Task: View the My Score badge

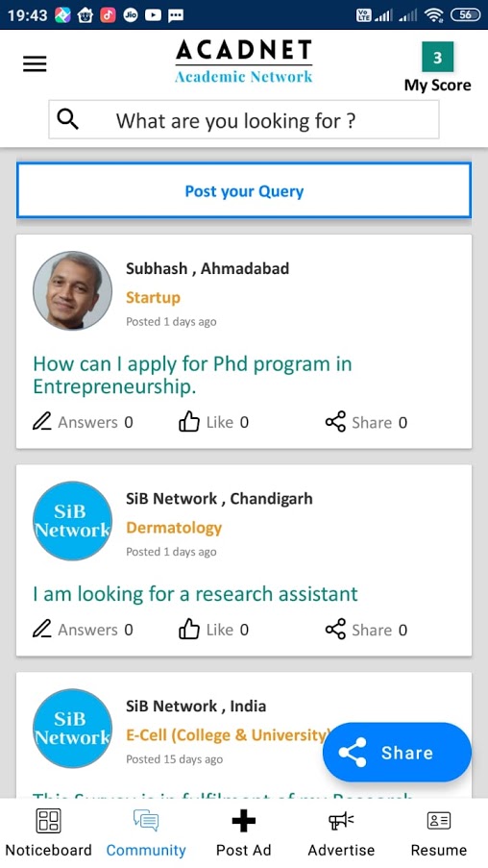Action: click(438, 67)
